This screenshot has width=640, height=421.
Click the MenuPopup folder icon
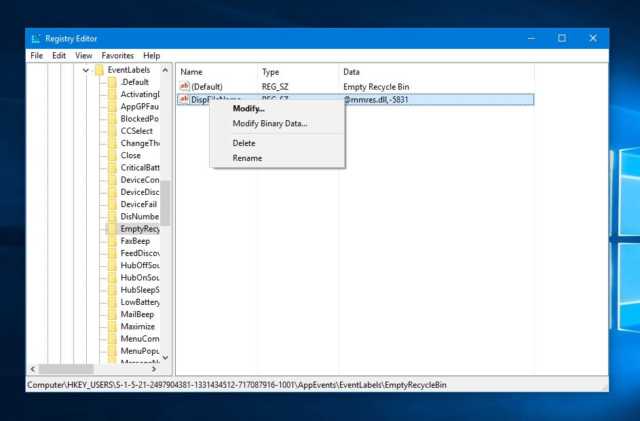[113, 351]
